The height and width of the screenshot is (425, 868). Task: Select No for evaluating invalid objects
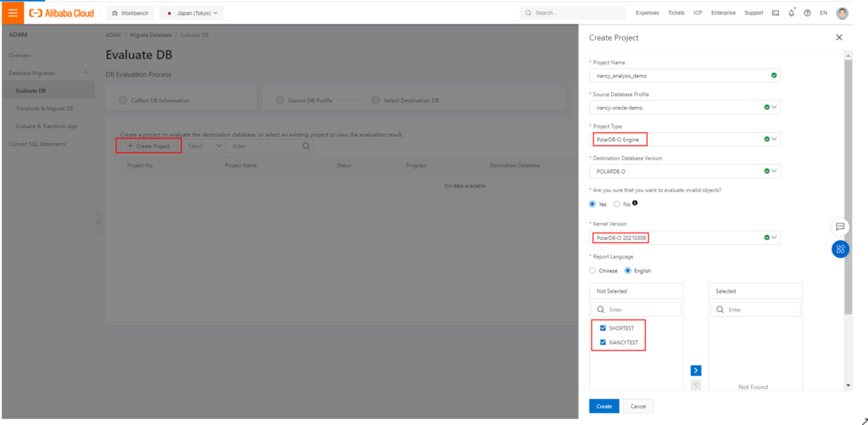[617, 205]
